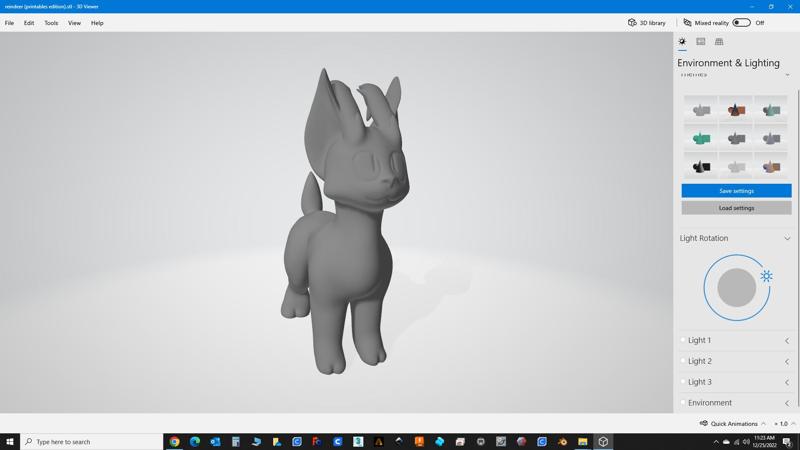Viewport: 800px width, 450px height.
Task: Open the notification center icon
Action: pos(787,442)
